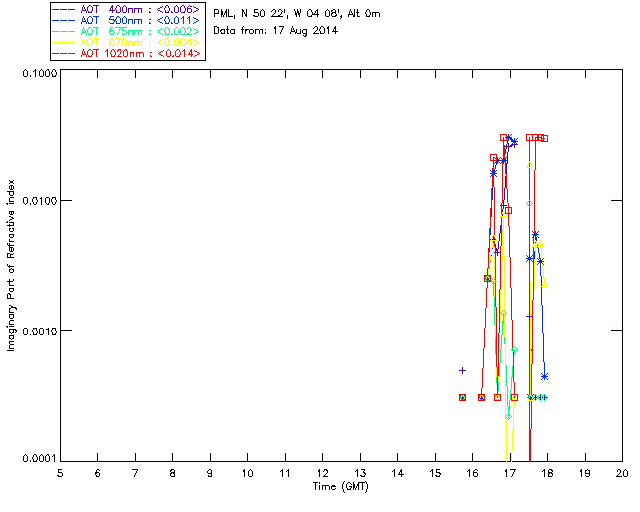Click the 0.0001 y-axis label
This screenshot has height=512, width=640.
tap(39, 459)
